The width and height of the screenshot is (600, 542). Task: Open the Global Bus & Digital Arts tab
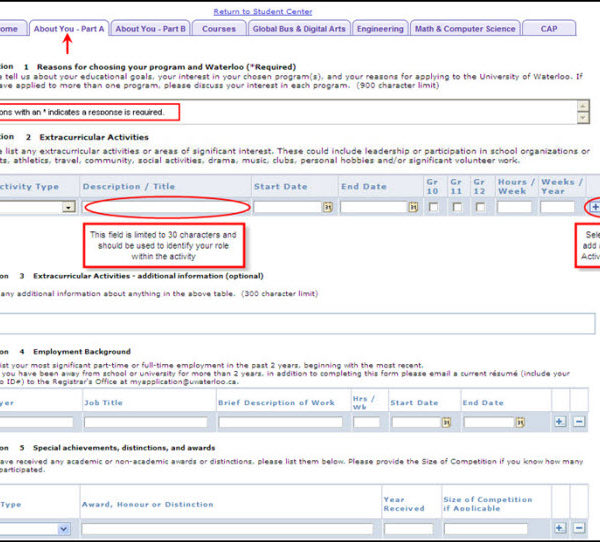point(299,29)
